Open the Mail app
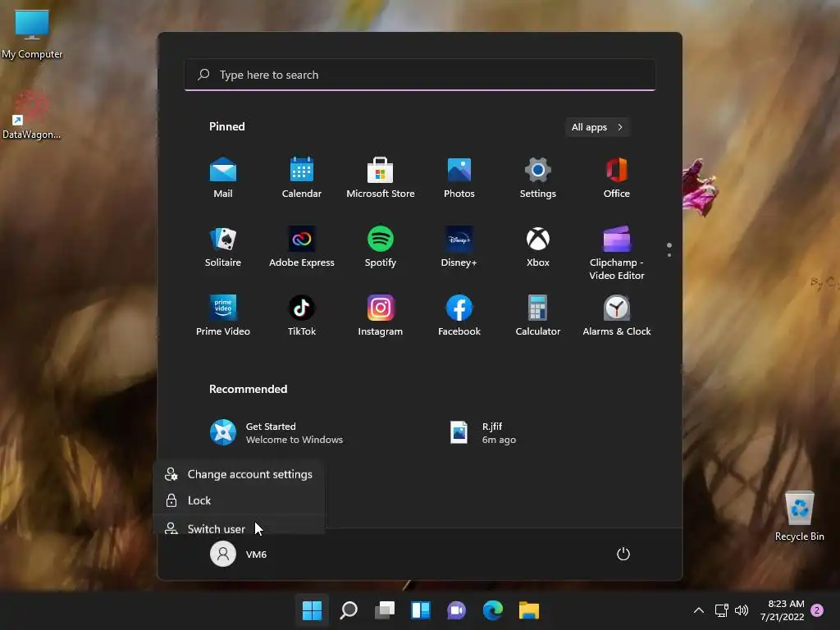840x630 pixels. (223, 178)
